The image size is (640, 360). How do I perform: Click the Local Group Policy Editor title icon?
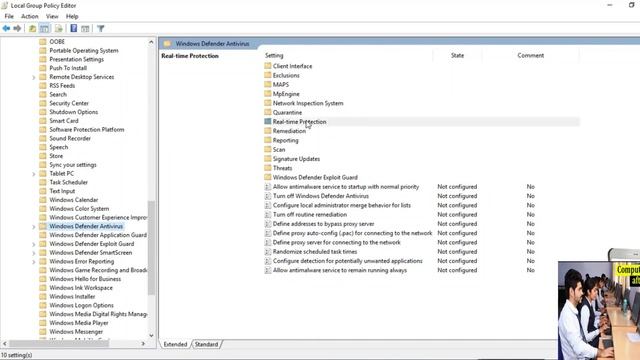click(4, 5)
